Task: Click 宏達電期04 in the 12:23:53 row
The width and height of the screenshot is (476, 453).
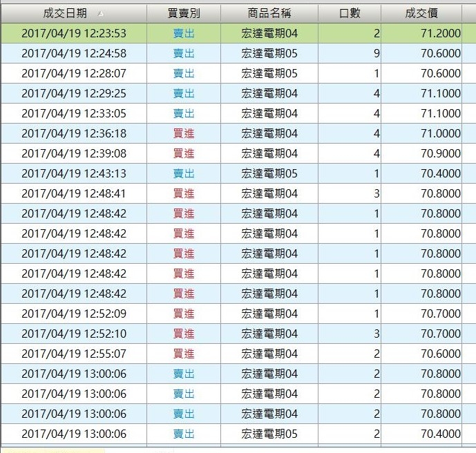Action: 269,33
